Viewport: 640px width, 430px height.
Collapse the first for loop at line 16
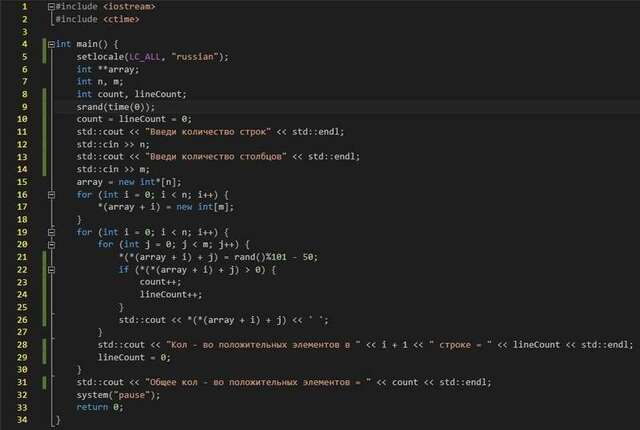pos(51,195)
